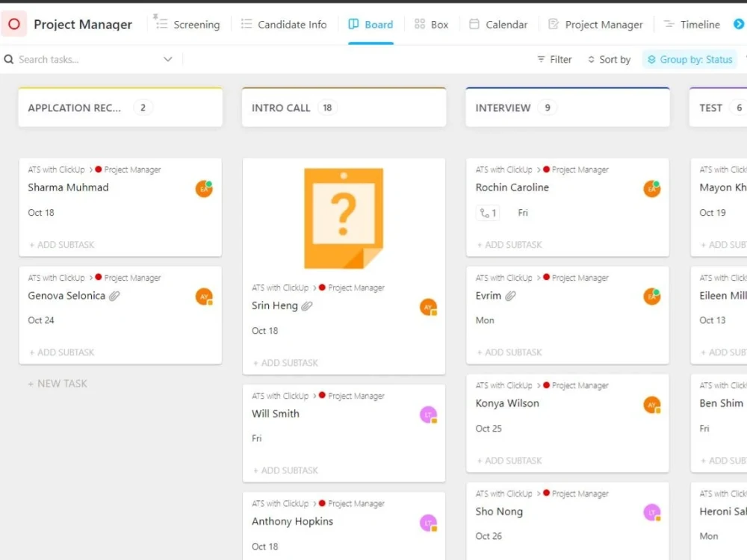Click the Test column header
747x560 pixels.
click(719, 108)
